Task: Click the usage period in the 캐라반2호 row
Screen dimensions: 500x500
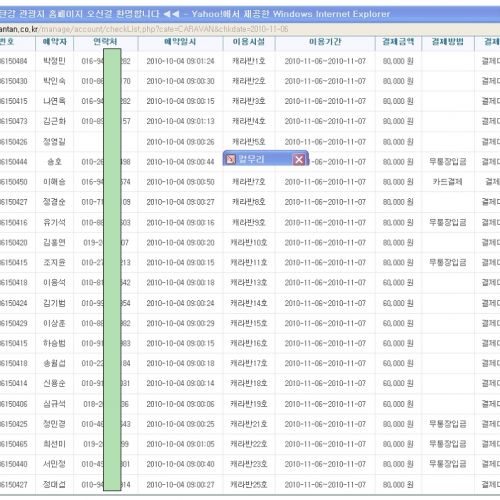Action: pyautogui.click(x=325, y=81)
